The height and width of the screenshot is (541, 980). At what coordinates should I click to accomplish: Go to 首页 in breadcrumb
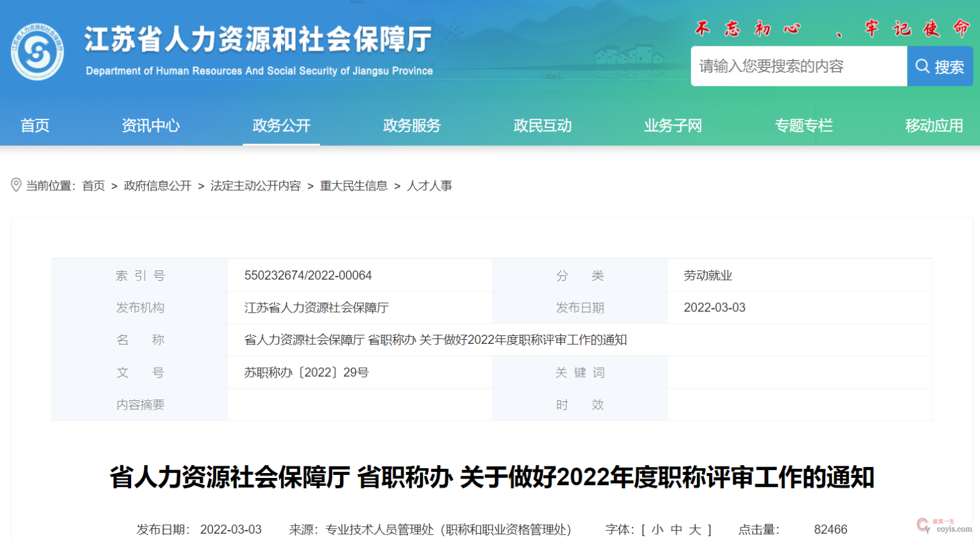[x=94, y=185]
